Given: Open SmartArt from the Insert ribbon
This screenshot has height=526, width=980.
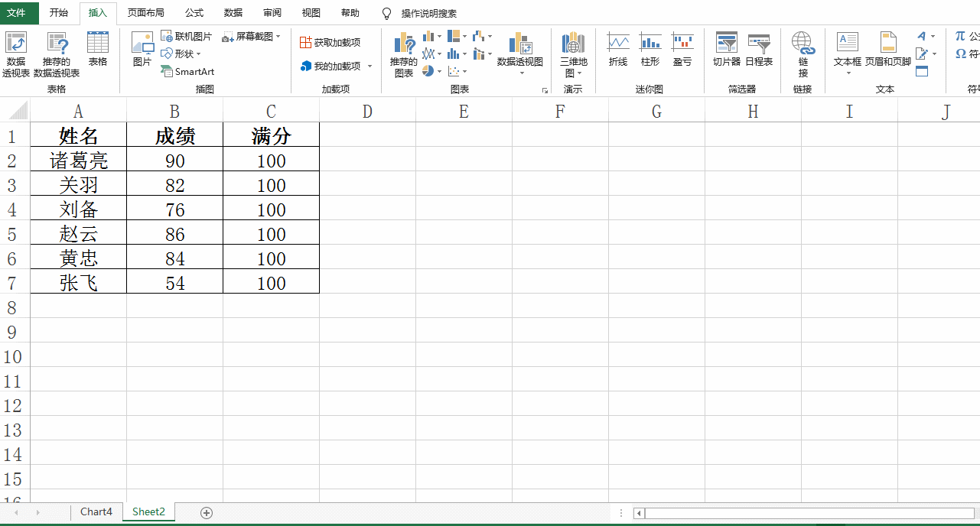Looking at the screenshot, I should (187, 71).
